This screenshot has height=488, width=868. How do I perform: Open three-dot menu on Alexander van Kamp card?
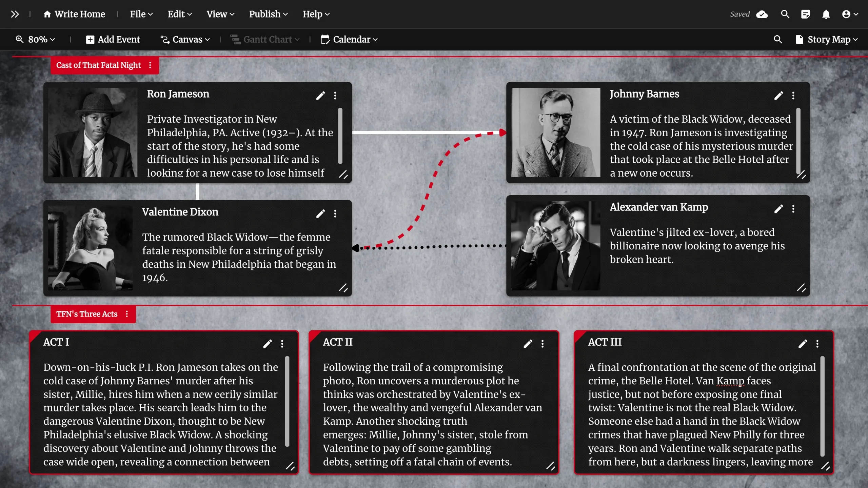(793, 209)
